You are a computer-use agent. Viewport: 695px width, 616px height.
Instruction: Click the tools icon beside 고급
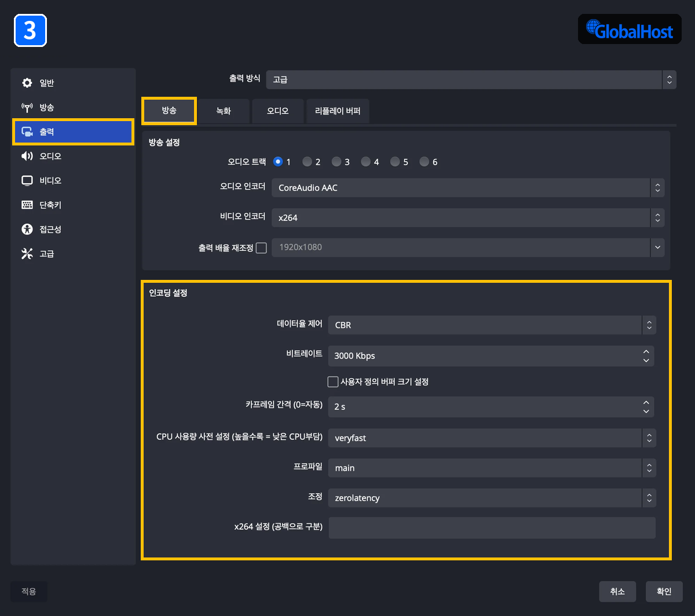(x=27, y=254)
